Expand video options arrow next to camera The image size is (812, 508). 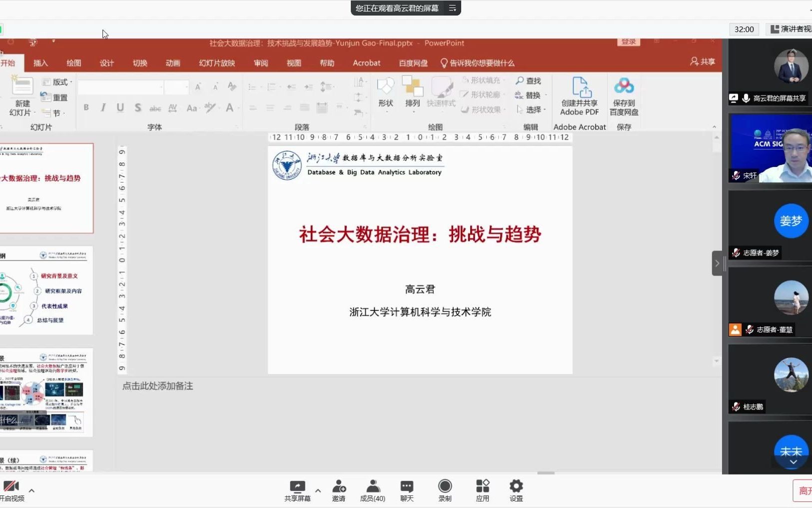point(31,490)
